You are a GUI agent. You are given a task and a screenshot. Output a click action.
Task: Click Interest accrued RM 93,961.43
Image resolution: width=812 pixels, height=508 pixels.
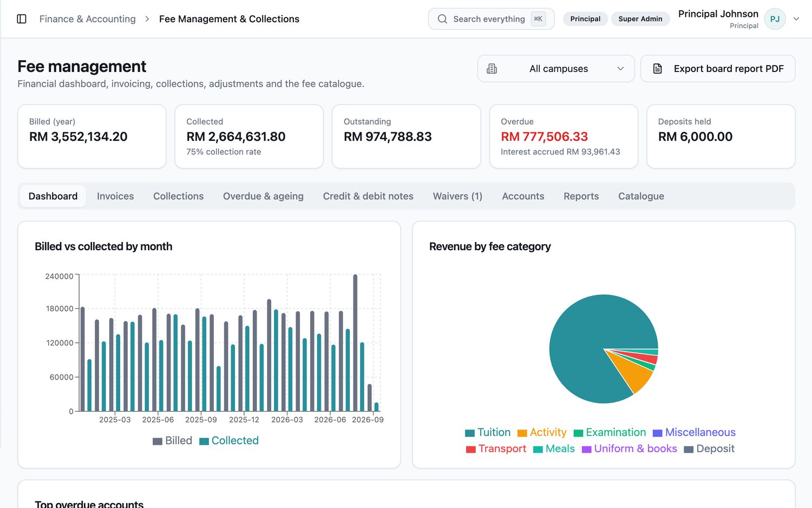click(560, 152)
